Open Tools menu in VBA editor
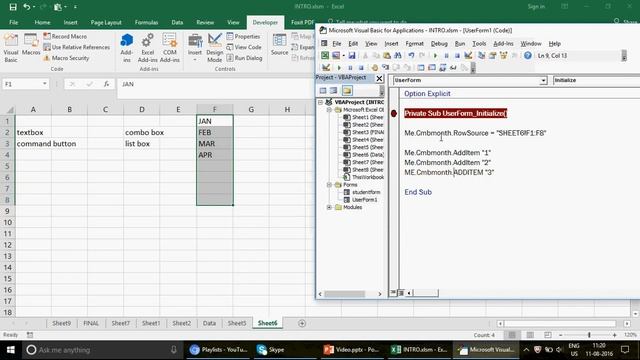The image size is (640, 360). point(479,43)
